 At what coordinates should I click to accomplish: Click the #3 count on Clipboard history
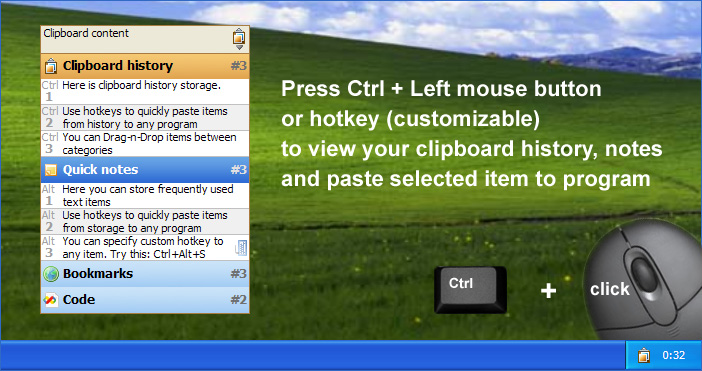(239, 66)
